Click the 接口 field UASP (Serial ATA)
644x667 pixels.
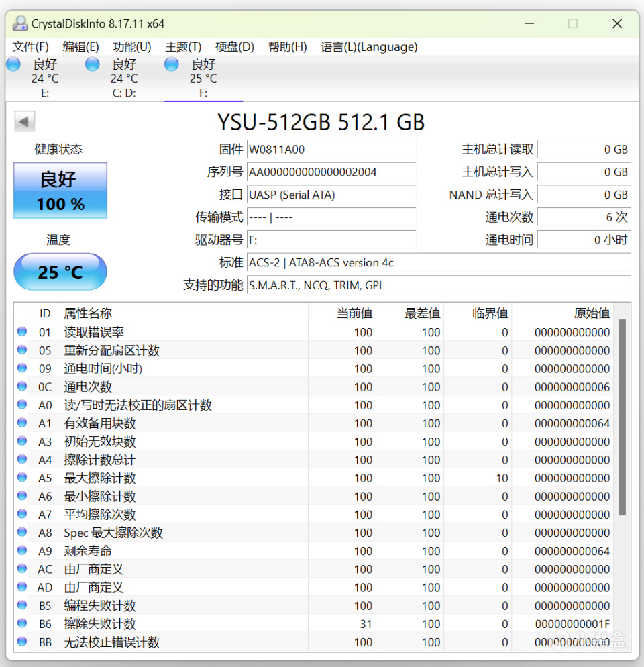click(x=331, y=195)
